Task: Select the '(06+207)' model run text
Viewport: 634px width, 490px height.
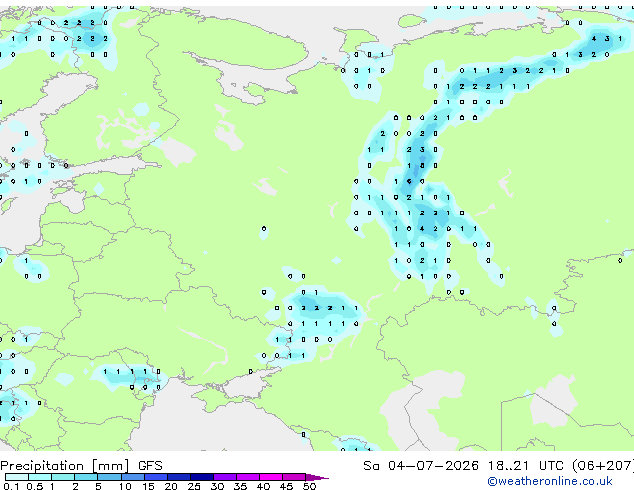Action: coord(602,466)
